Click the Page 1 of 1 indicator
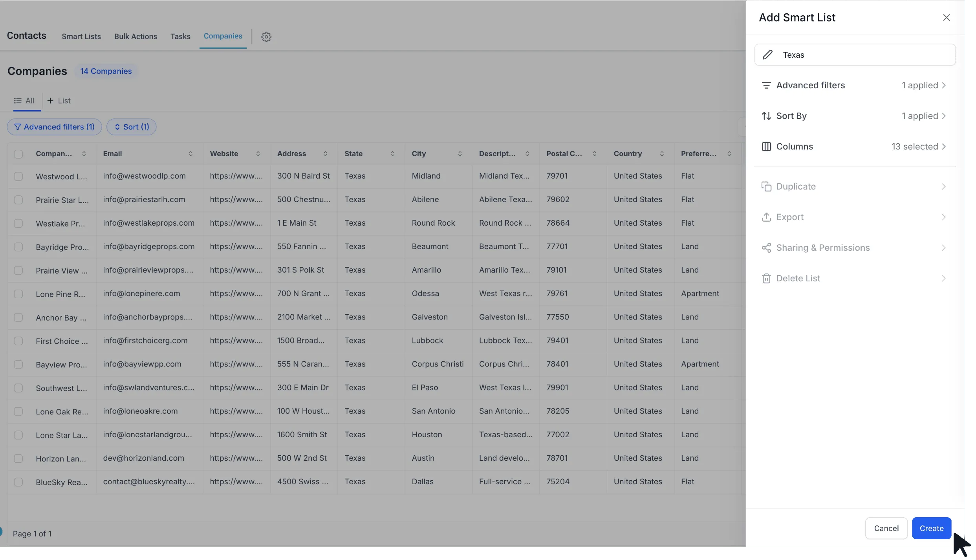The image size is (976, 560). pos(32,534)
